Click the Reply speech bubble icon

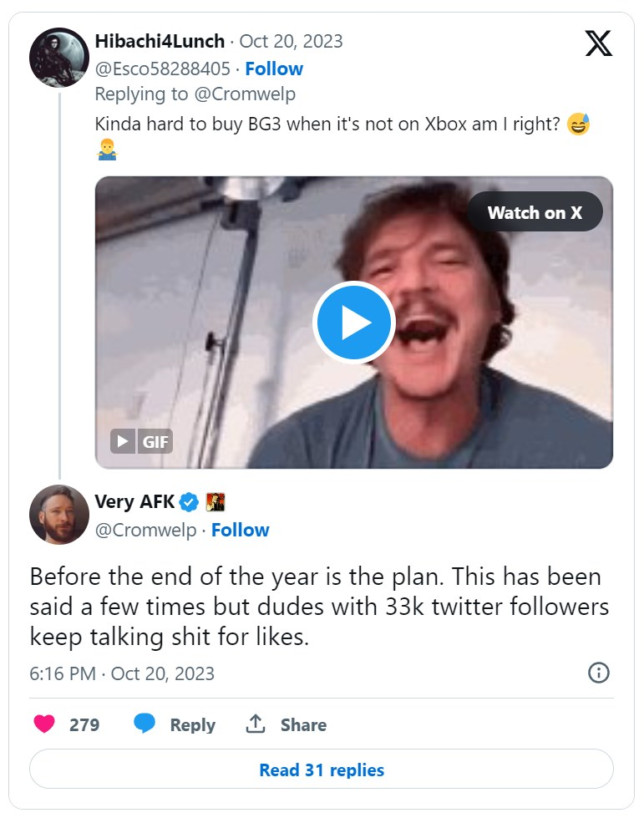[145, 724]
